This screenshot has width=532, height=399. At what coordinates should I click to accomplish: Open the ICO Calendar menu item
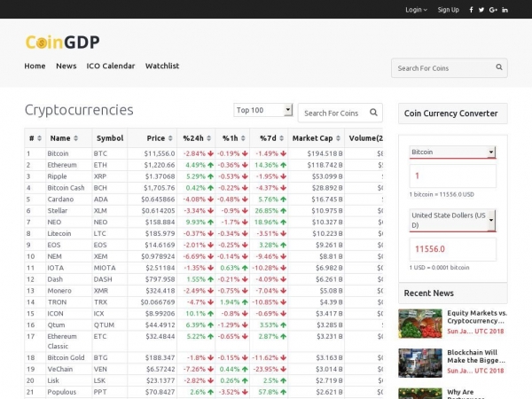[x=111, y=66]
